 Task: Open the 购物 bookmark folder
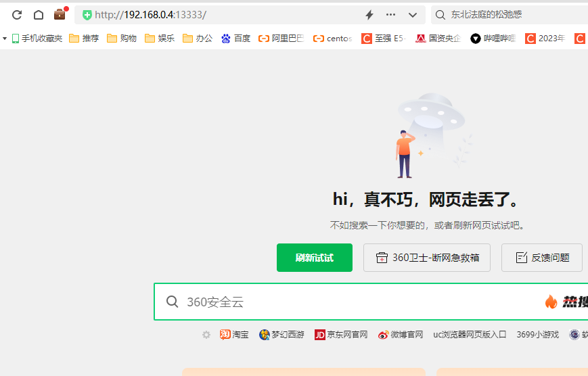tap(122, 39)
